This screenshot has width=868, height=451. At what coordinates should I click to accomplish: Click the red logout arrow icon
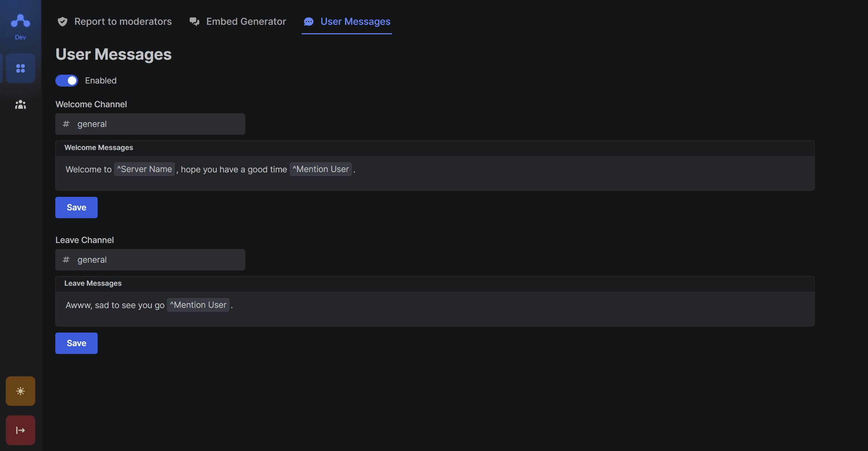click(20, 430)
